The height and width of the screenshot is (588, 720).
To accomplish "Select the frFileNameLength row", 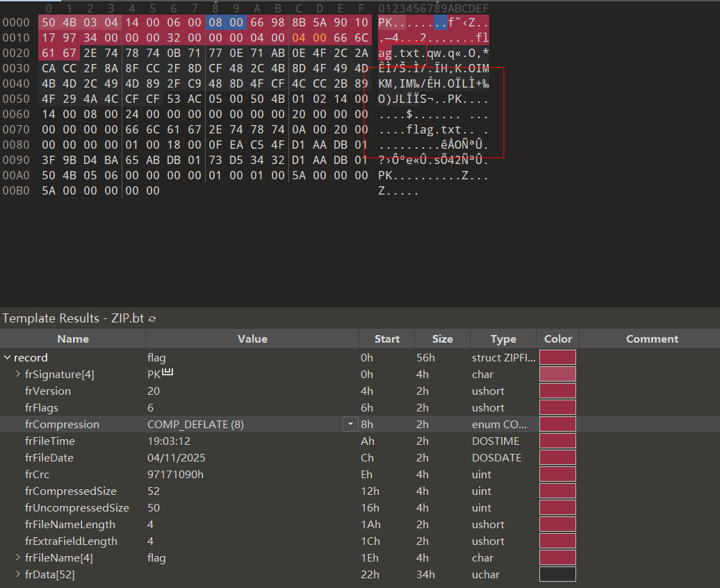I will pyautogui.click(x=360, y=524).
